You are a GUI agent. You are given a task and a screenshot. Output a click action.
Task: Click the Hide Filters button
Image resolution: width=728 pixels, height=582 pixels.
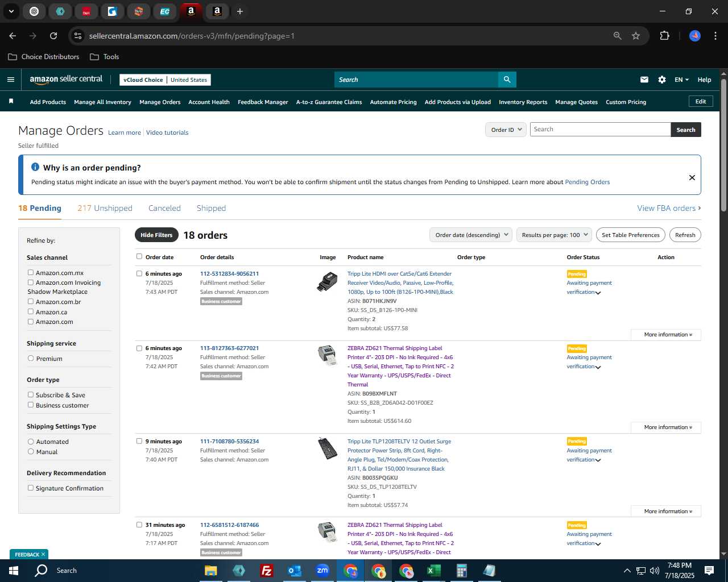[156, 235]
